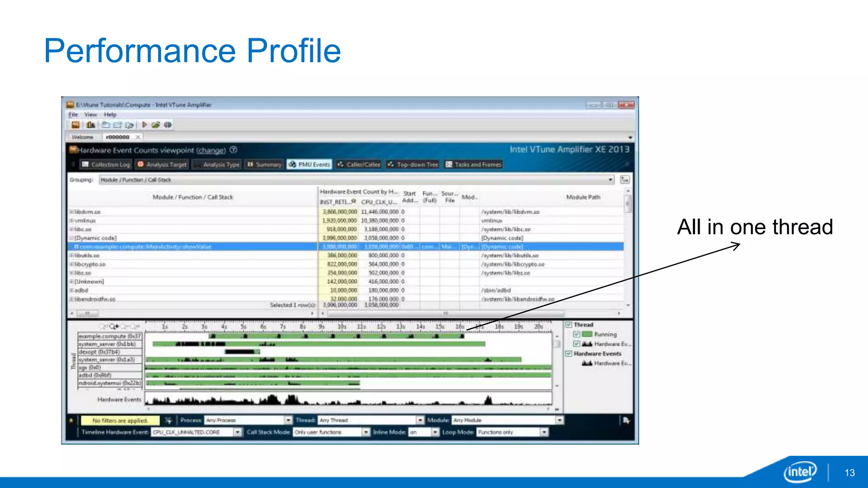Toggle the Thread checkbox in legend
The image size is (868, 488).
[569, 324]
